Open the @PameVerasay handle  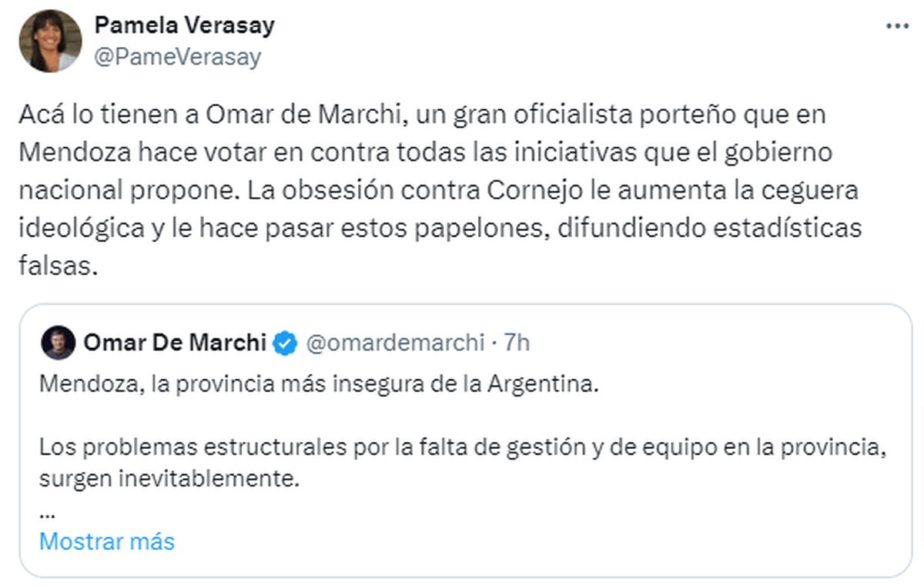[177, 57]
